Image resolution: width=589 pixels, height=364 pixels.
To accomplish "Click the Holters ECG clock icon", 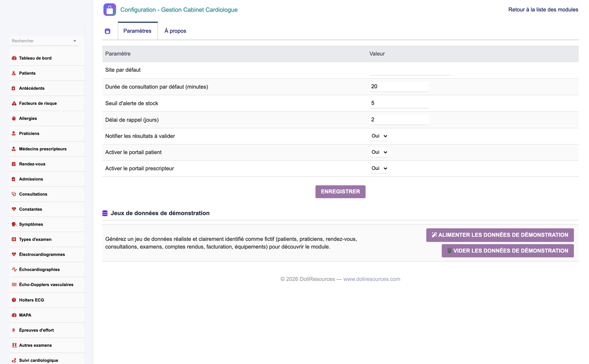I will click(14, 300).
